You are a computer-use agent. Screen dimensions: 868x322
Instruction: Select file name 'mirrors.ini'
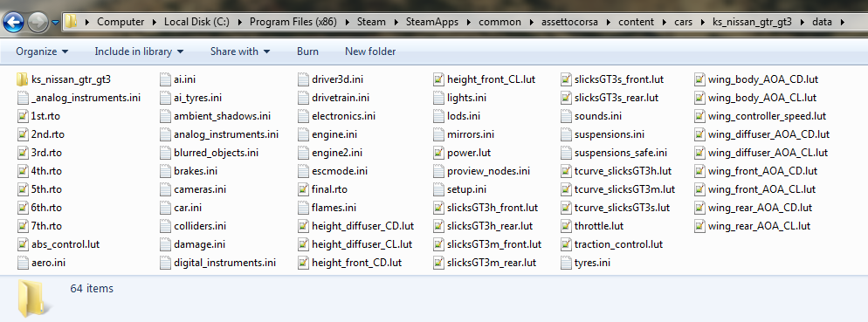471,134
